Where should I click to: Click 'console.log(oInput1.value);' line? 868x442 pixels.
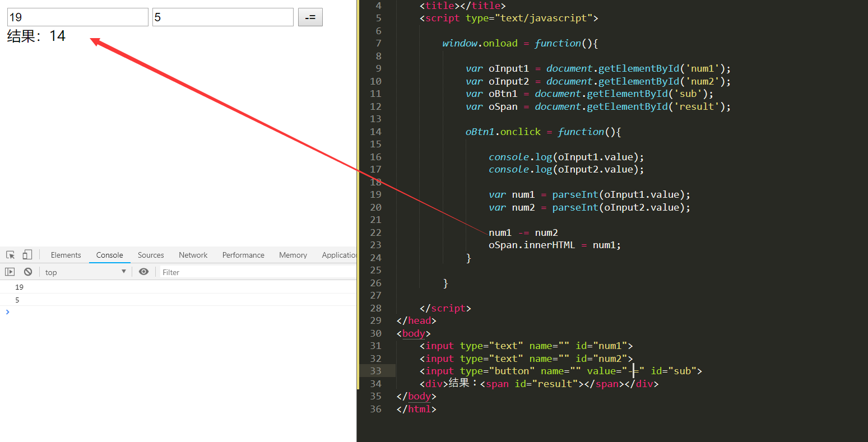coord(567,157)
